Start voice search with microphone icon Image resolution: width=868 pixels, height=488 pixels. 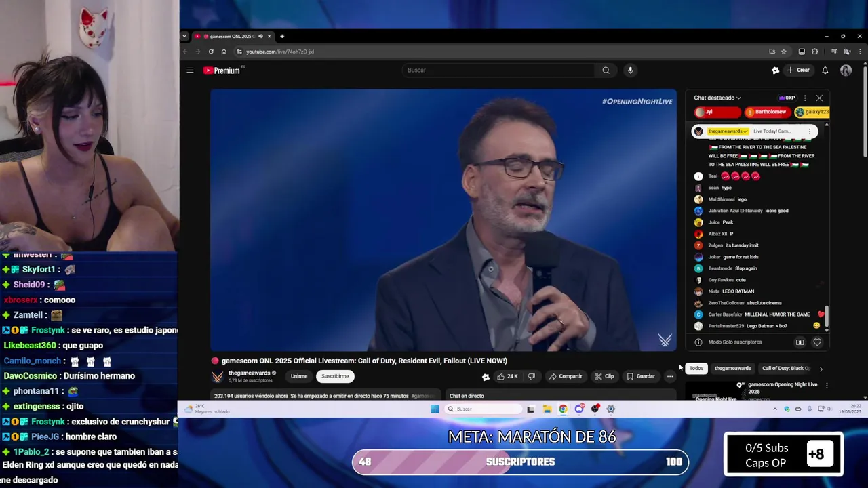[x=630, y=70]
